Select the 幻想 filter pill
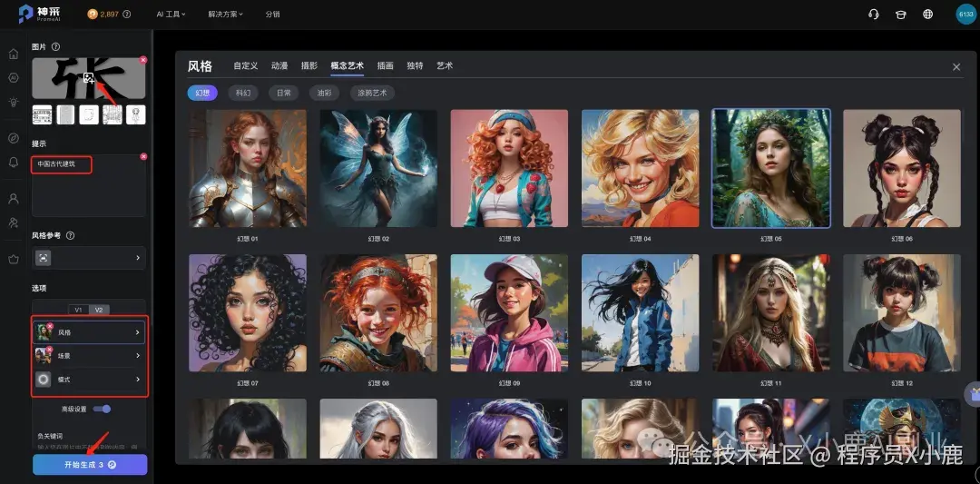Screen dimensions: 980x484 point(202,94)
